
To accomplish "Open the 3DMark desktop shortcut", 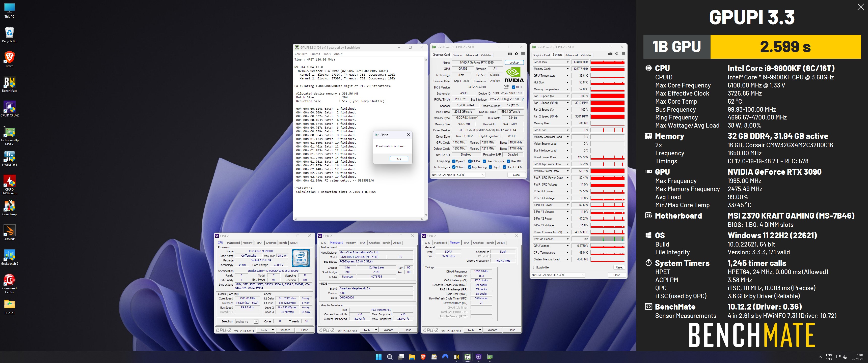I will [x=9, y=232].
